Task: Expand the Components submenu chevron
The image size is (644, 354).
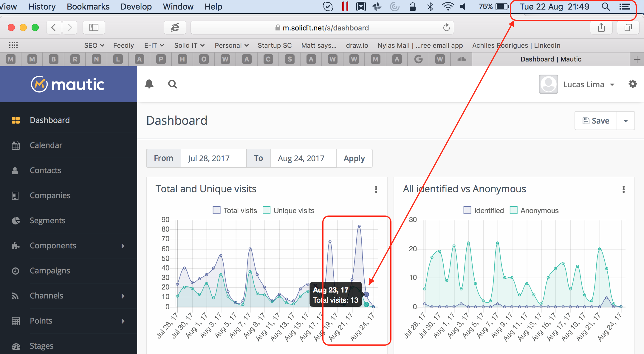Action: pyautogui.click(x=123, y=246)
